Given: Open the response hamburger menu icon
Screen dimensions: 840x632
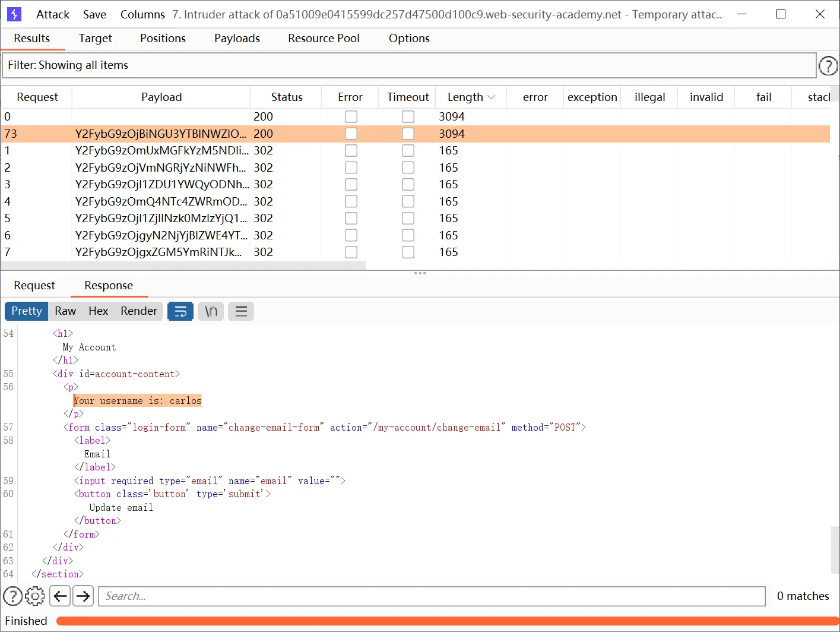Looking at the screenshot, I should tap(241, 311).
